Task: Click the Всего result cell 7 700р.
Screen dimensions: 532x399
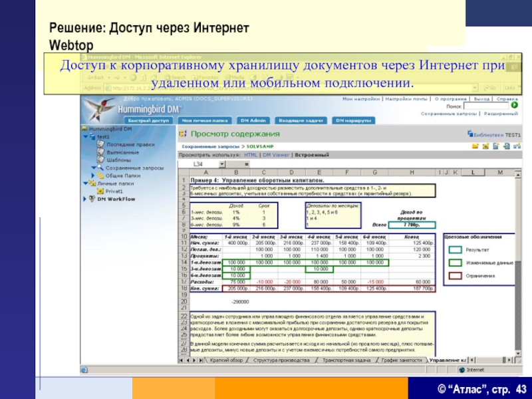Action: point(412,225)
